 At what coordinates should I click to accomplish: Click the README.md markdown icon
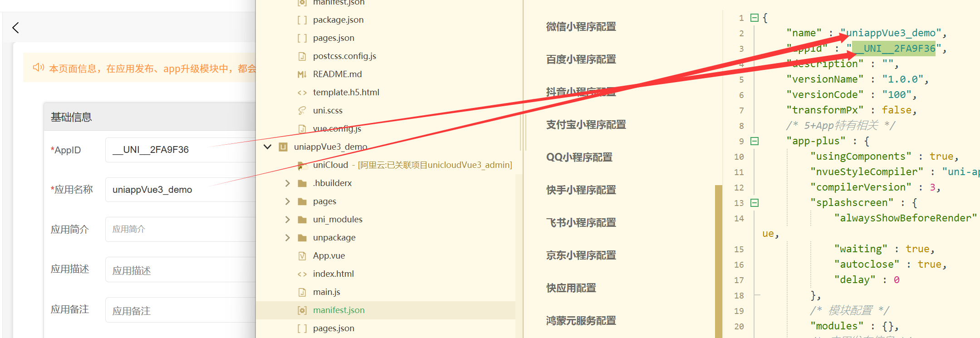pyautogui.click(x=302, y=74)
